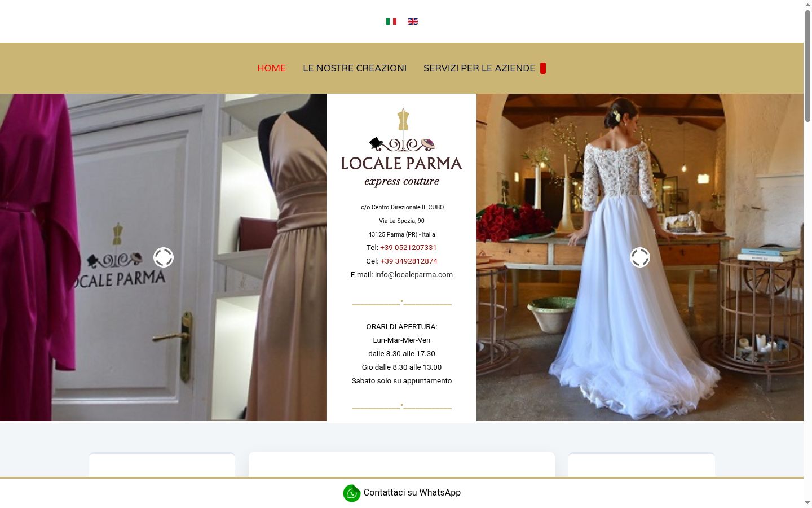Select the text c/o Centro Direzionale IL CUBO

[x=402, y=207]
